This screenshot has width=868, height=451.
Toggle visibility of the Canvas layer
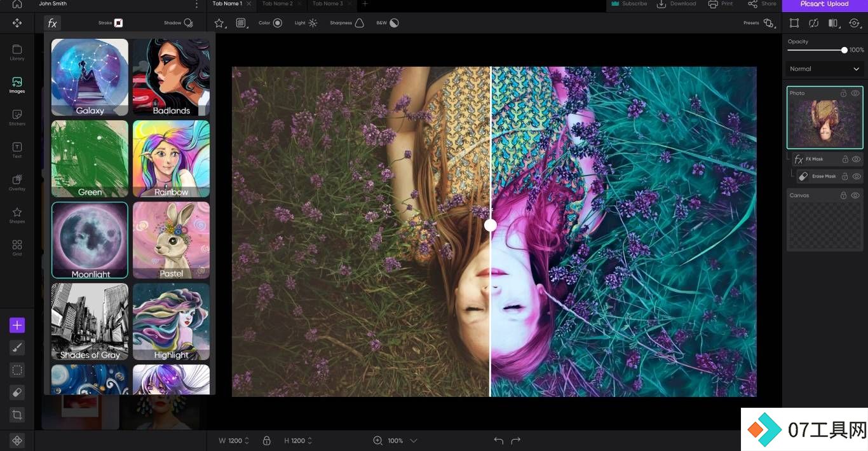(x=855, y=195)
